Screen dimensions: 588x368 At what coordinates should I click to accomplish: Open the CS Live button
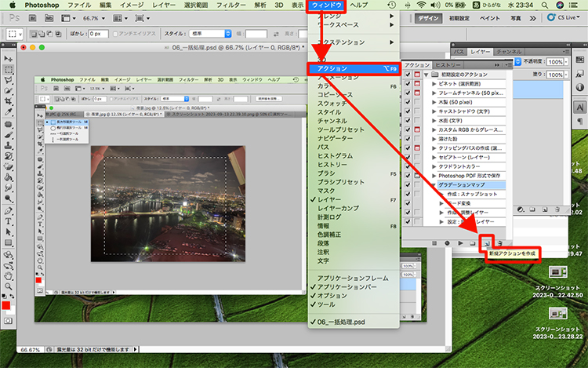pyautogui.click(x=563, y=17)
